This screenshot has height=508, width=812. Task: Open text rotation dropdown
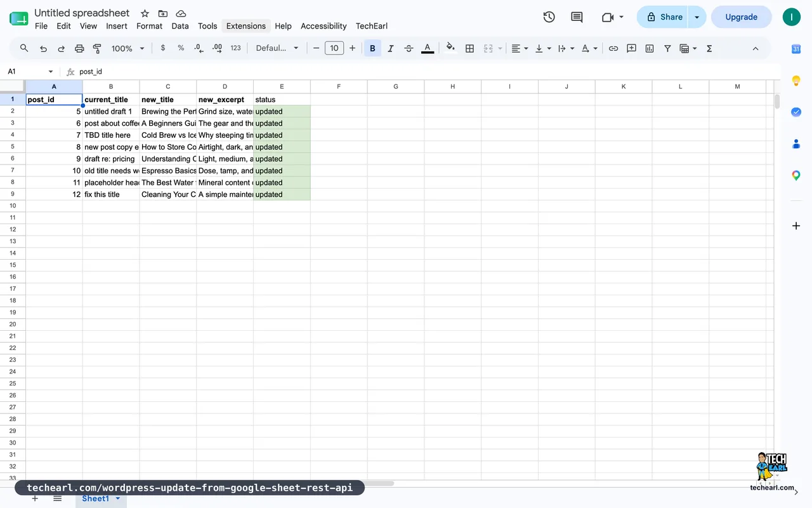pyautogui.click(x=589, y=48)
